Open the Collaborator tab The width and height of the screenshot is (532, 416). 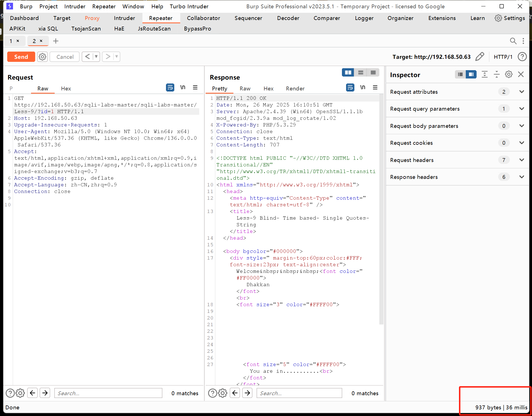click(203, 18)
